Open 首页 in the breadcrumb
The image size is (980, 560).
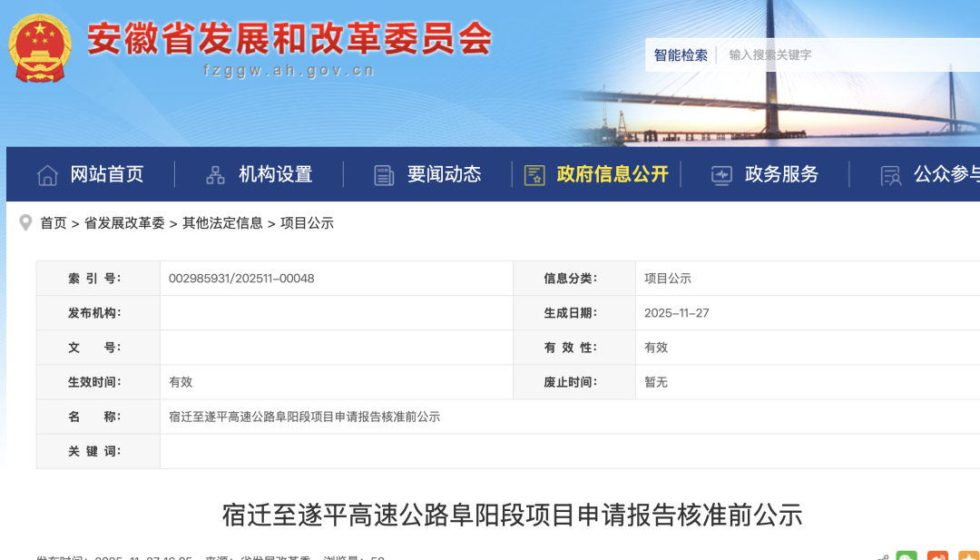tap(54, 223)
